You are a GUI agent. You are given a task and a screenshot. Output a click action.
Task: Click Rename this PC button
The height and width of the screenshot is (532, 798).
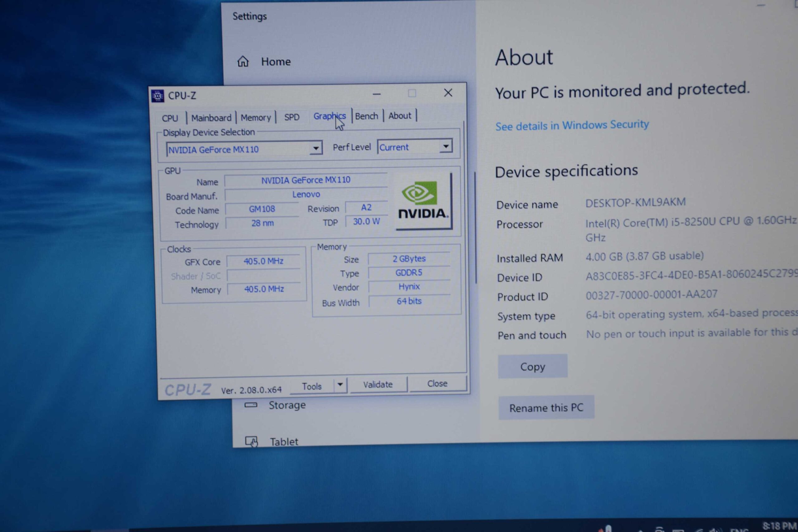pos(546,407)
